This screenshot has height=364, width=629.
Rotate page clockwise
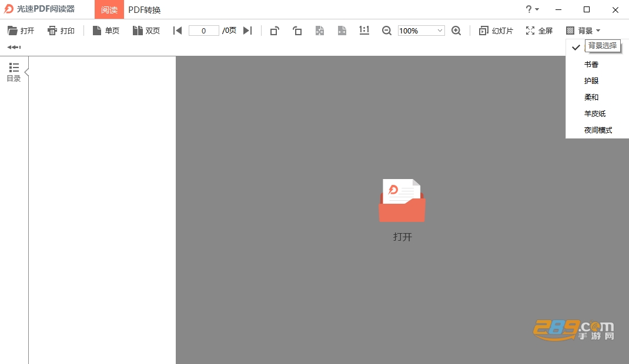click(x=275, y=31)
